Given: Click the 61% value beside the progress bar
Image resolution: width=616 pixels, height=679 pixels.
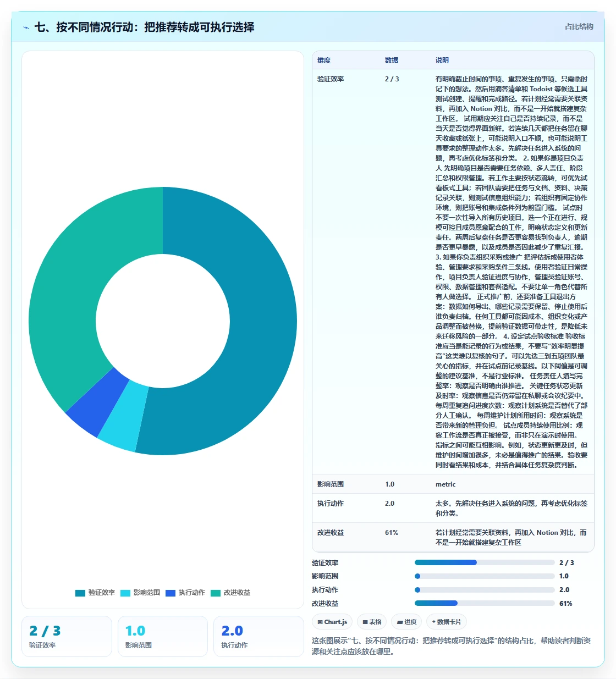Looking at the screenshot, I should (565, 604).
